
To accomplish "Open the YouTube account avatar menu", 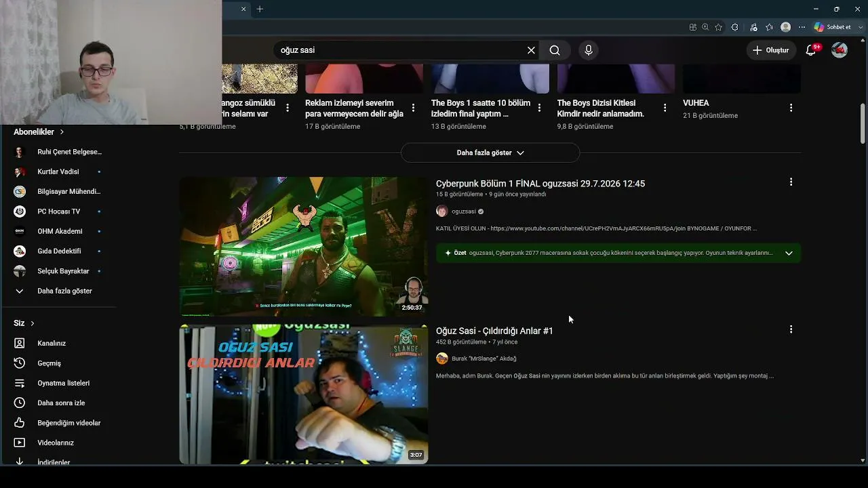I will point(840,50).
